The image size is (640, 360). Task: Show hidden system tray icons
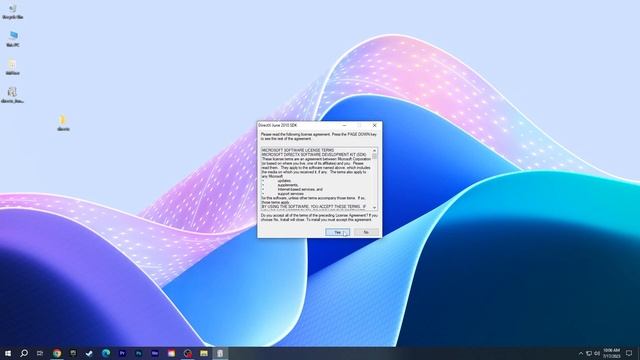click(x=581, y=353)
